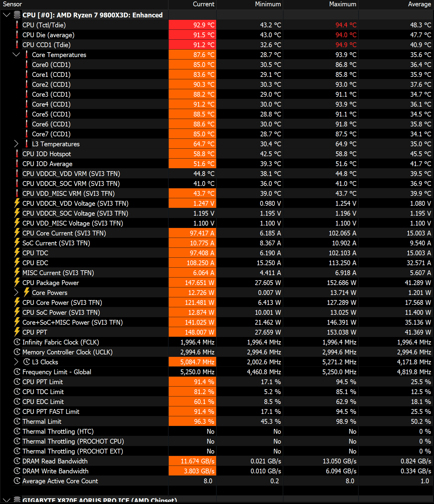Click thermometer icon beside Core Temperatures
434x504 pixels.
(x=26, y=55)
